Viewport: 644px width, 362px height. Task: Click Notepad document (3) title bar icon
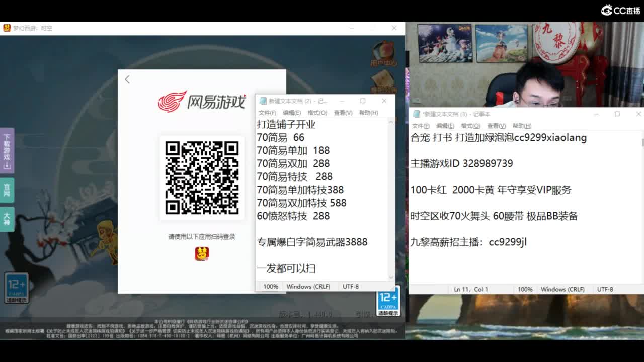tap(416, 114)
